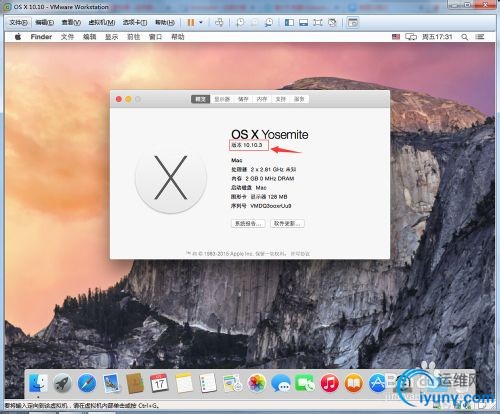This screenshot has width=500, height=414.
Task: Open the Finder menu in menu bar
Action: (x=41, y=37)
